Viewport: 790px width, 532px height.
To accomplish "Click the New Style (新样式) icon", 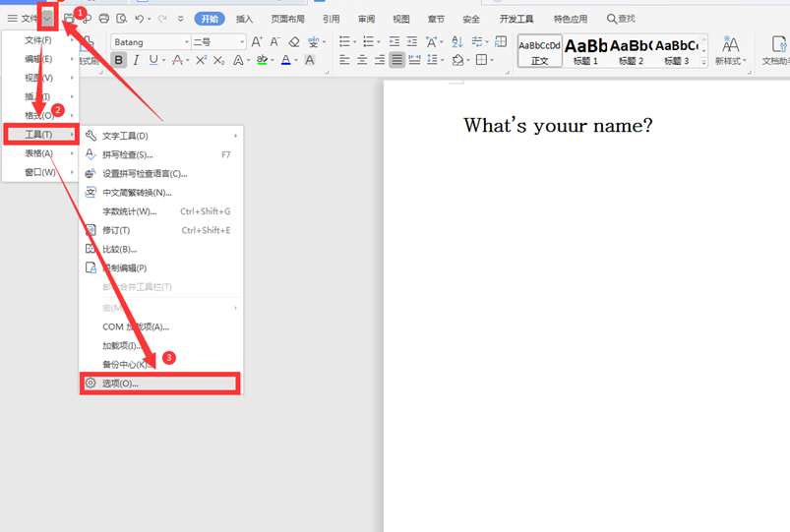I will point(730,50).
